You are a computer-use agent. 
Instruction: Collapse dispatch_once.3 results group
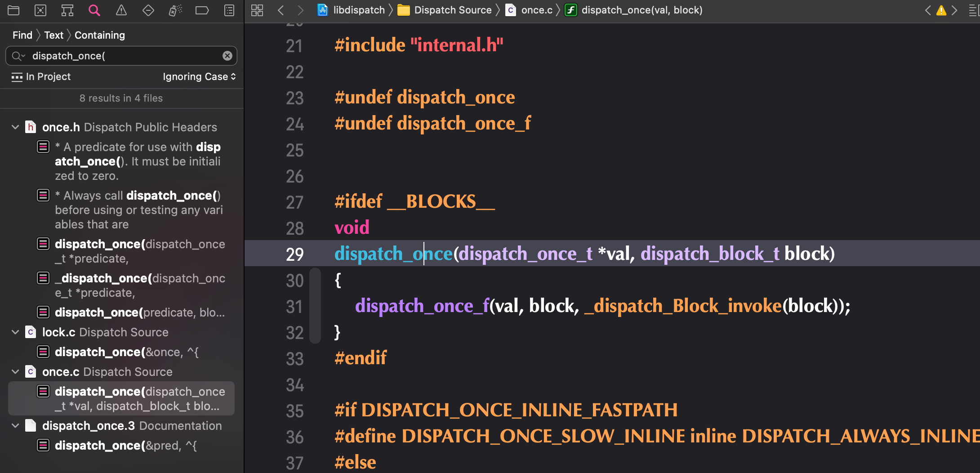tap(15, 426)
